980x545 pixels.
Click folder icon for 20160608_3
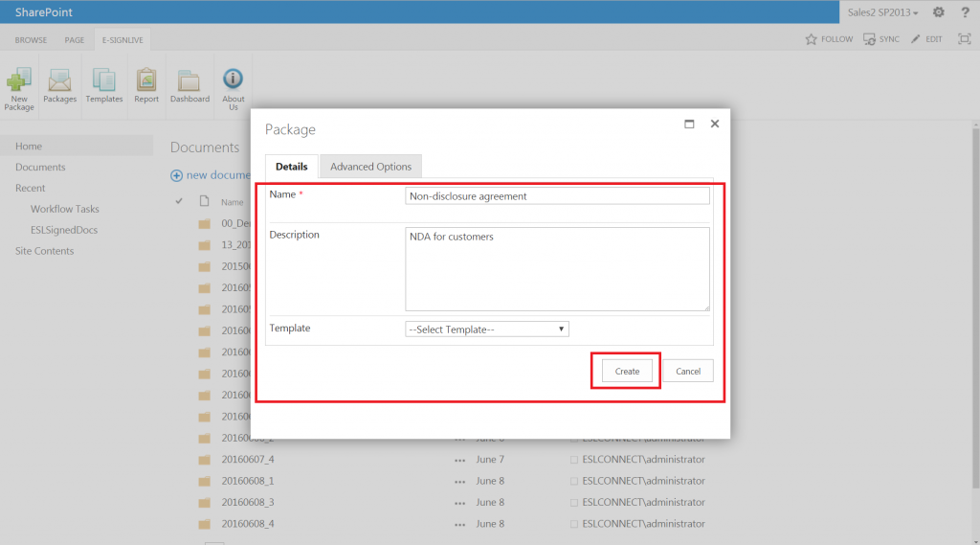(x=205, y=503)
